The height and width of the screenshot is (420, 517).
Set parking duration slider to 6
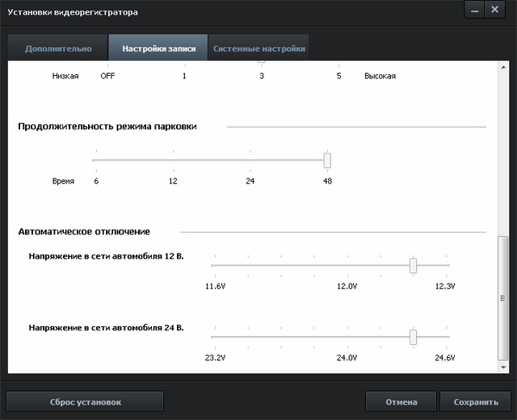point(96,160)
